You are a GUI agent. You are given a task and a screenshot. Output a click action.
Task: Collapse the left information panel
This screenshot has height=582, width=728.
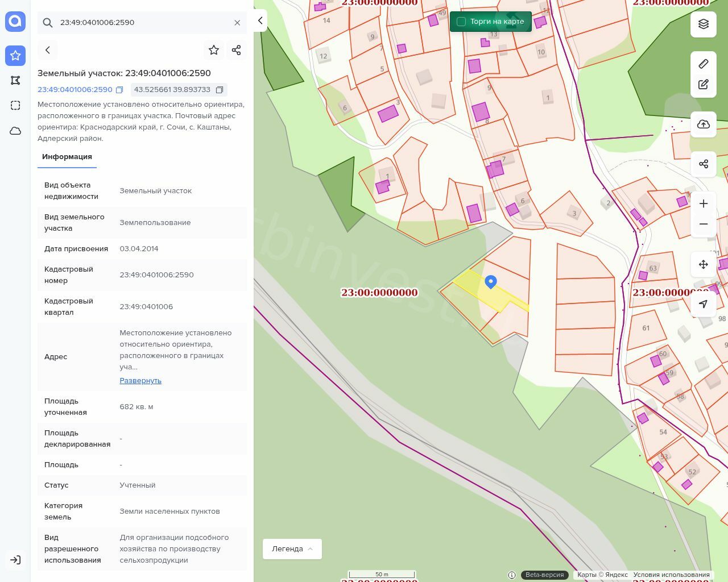point(260,20)
